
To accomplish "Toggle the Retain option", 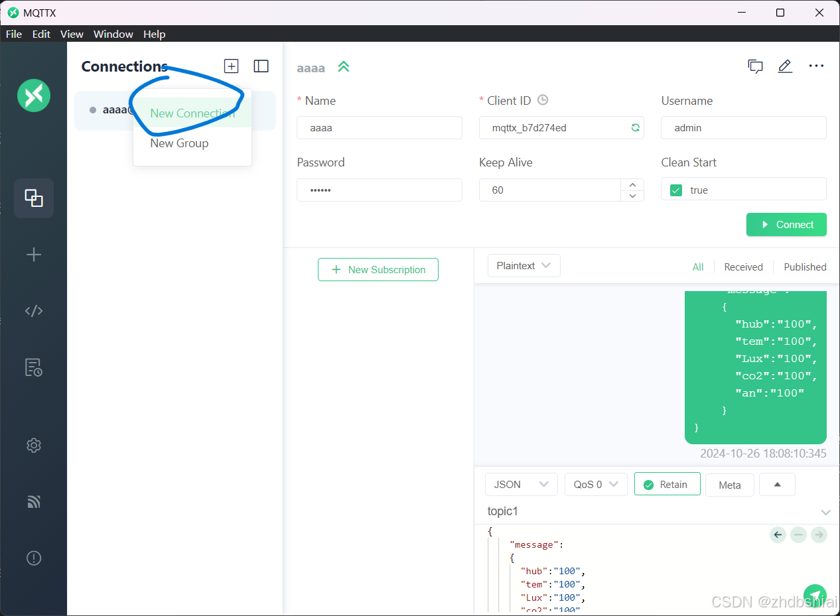I will pyautogui.click(x=667, y=485).
